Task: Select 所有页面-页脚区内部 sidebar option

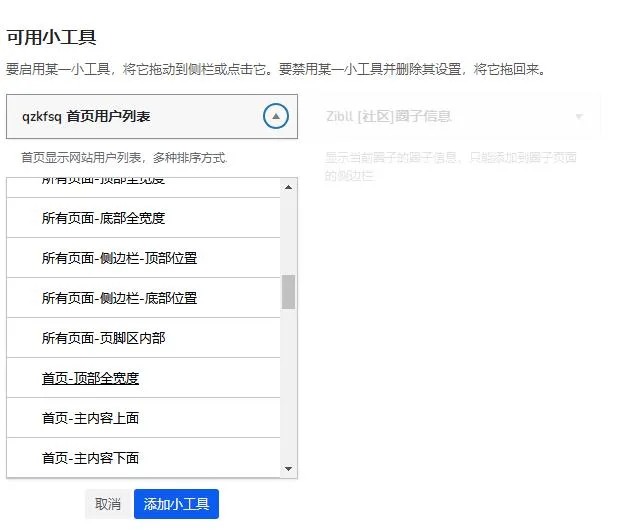Action: (x=103, y=338)
